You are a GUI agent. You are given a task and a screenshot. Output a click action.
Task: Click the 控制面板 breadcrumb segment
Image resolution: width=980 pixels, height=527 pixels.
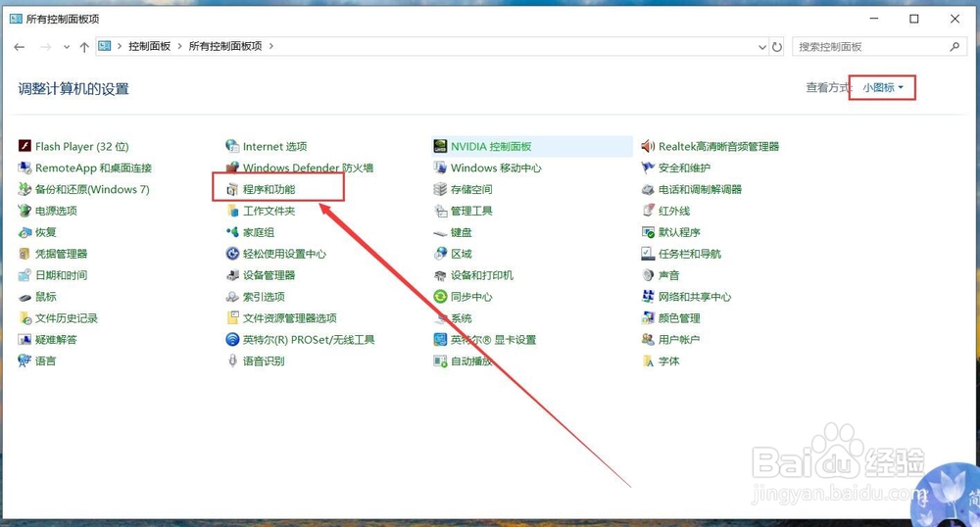click(x=149, y=46)
